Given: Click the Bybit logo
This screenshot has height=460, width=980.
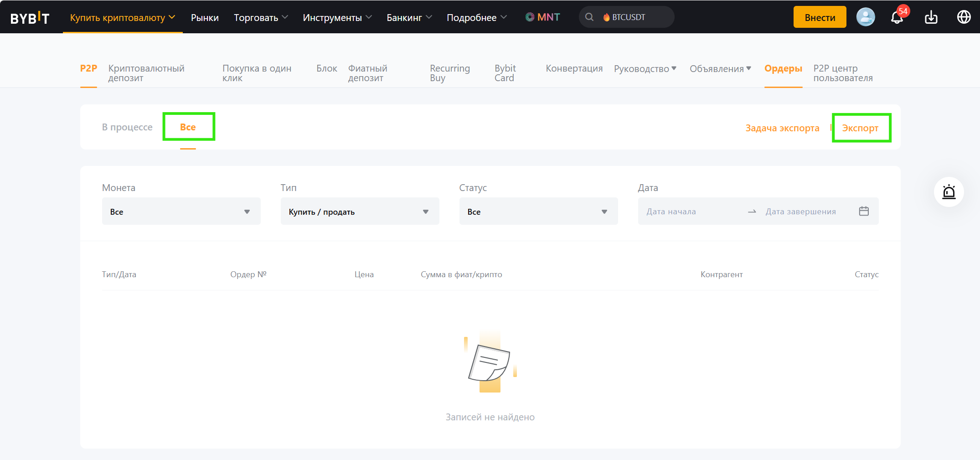Looking at the screenshot, I should (x=30, y=18).
